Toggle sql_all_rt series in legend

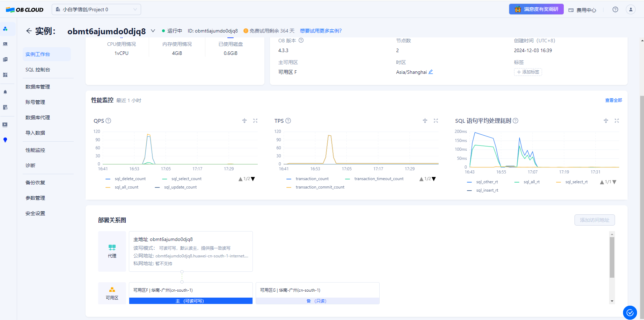527,182
